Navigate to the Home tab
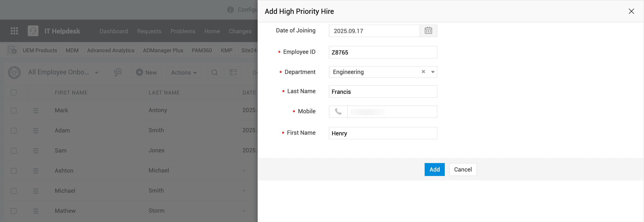 [x=212, y=31]
